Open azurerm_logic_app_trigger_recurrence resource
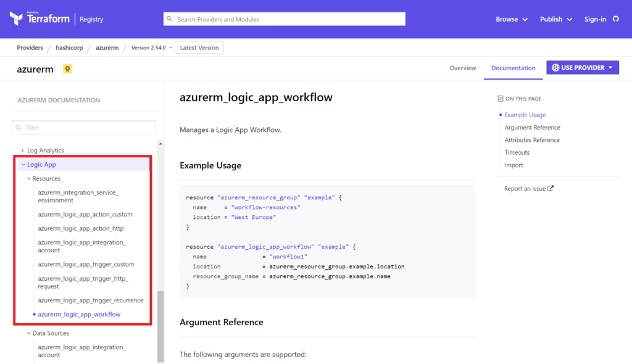The width and height of the screenshot is (632, 364). pyautogui.click(x=91, y=300)
